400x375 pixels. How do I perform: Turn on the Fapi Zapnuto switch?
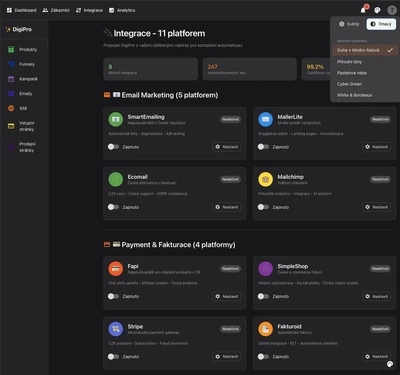113,296
